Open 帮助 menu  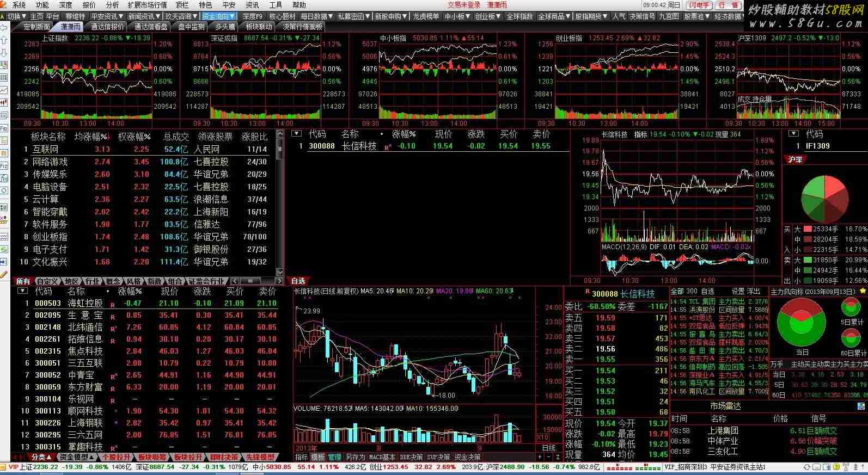(x=299, y=5)
